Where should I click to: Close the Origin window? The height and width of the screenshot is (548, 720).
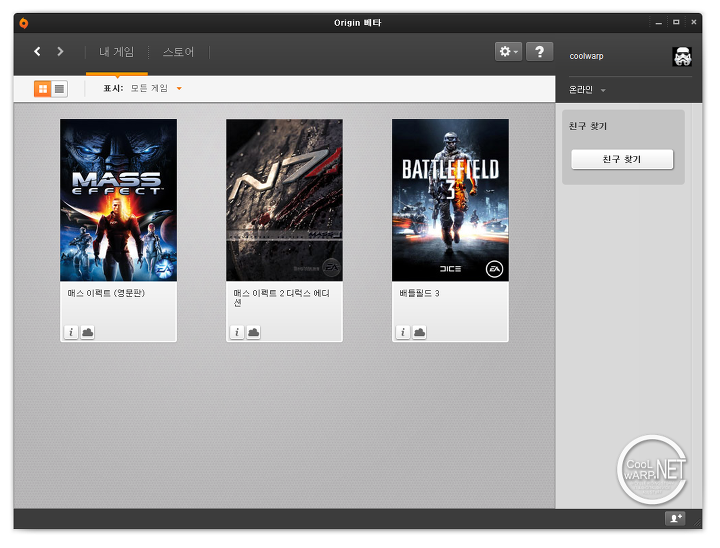tap(693, 23)
